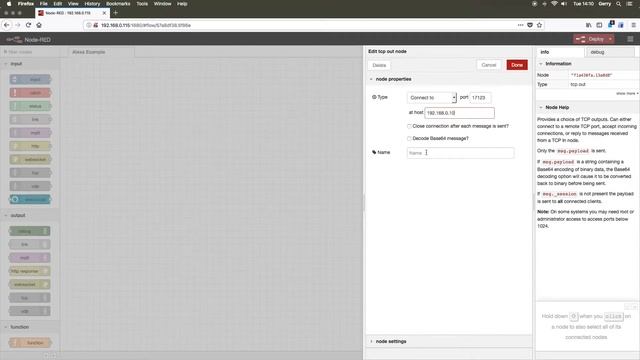Open a new browser tab with plus button
This screenshot has height=360, width=640.
116,13
